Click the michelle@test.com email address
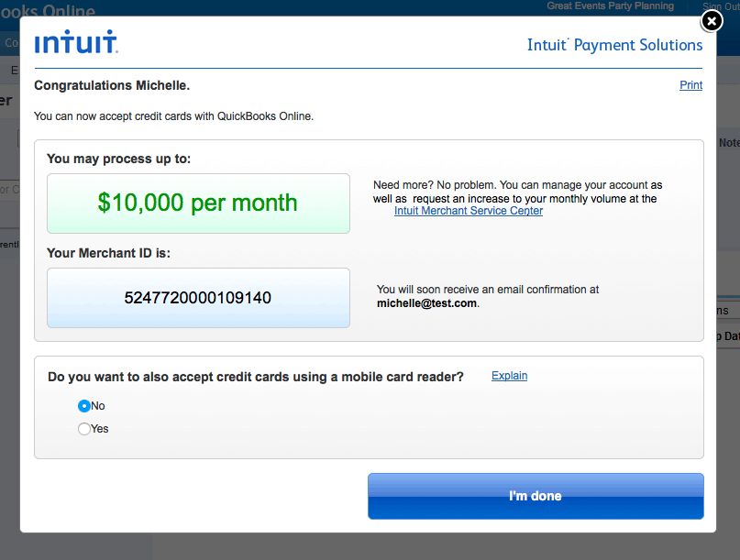 (426, 303)
